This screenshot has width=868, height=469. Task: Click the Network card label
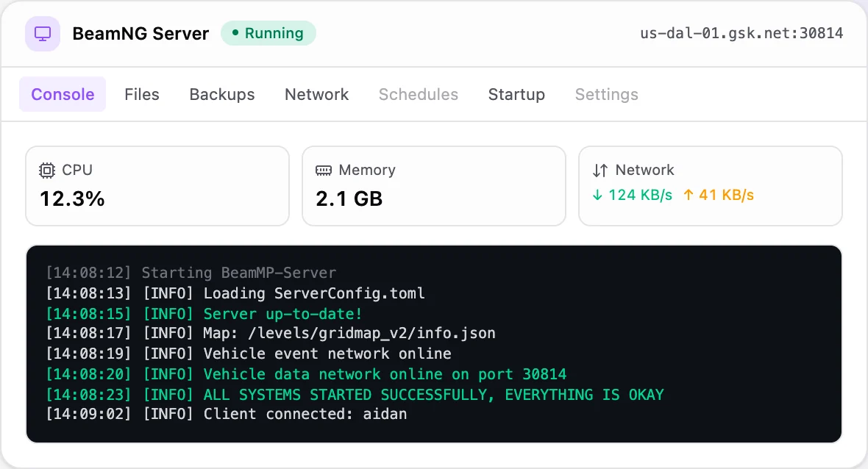pos(644,170)
